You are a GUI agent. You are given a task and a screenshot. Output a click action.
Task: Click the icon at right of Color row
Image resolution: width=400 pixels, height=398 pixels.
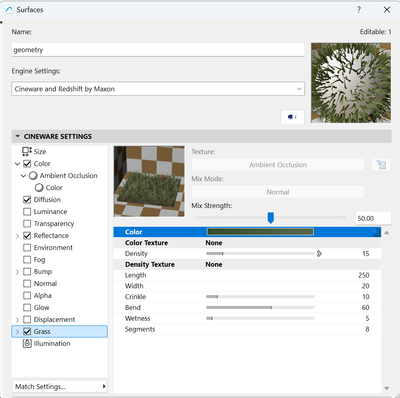376,232
